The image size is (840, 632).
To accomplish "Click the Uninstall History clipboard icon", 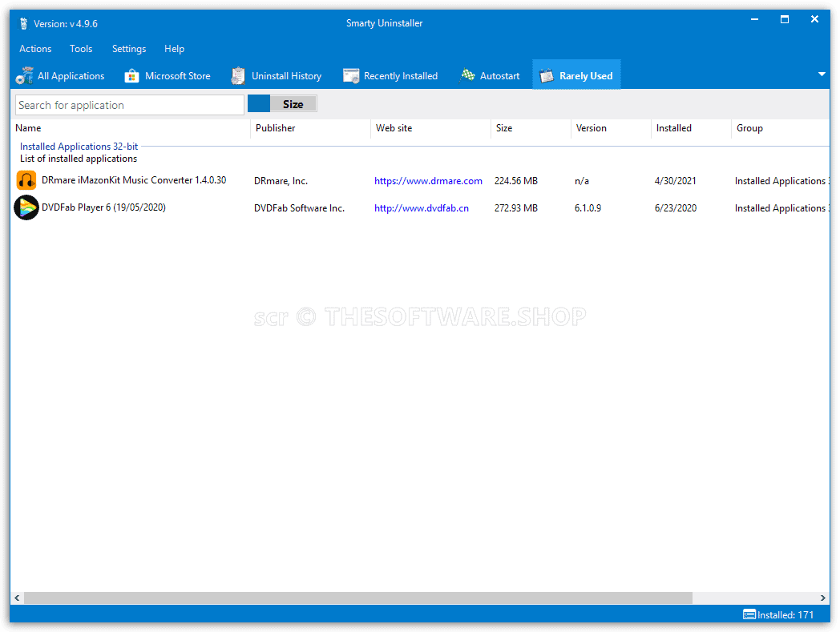I will [238, 76].
